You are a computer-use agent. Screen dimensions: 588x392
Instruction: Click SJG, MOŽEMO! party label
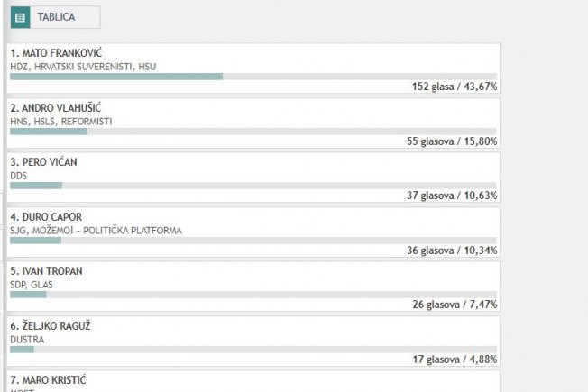[x=96, y=231]
